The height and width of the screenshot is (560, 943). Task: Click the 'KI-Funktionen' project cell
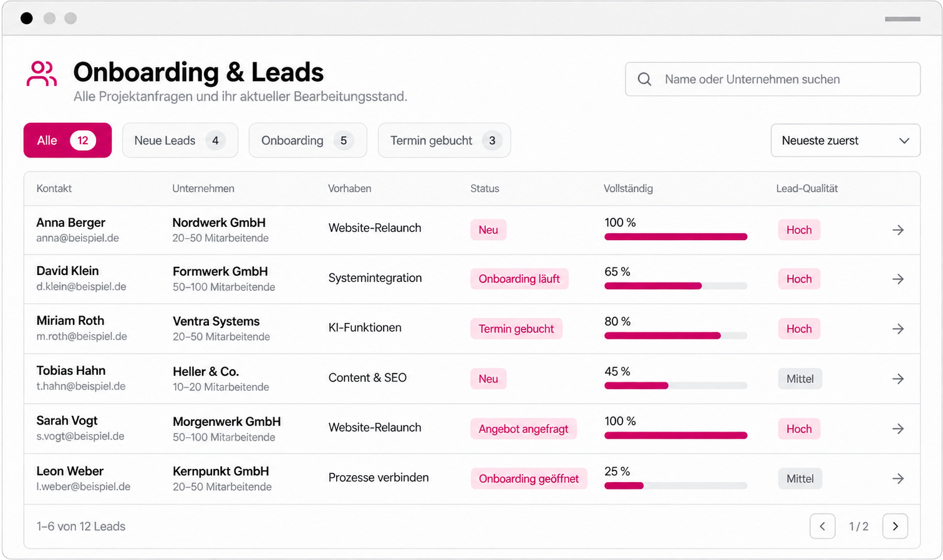click(x=365, y=327)
